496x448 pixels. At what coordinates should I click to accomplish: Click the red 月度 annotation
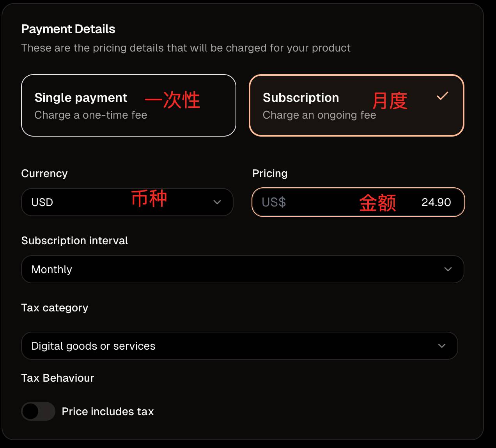coord(390,101)
